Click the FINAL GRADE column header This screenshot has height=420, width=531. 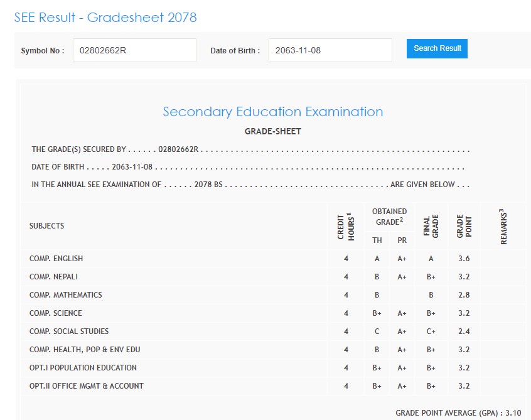click(431, 226)
